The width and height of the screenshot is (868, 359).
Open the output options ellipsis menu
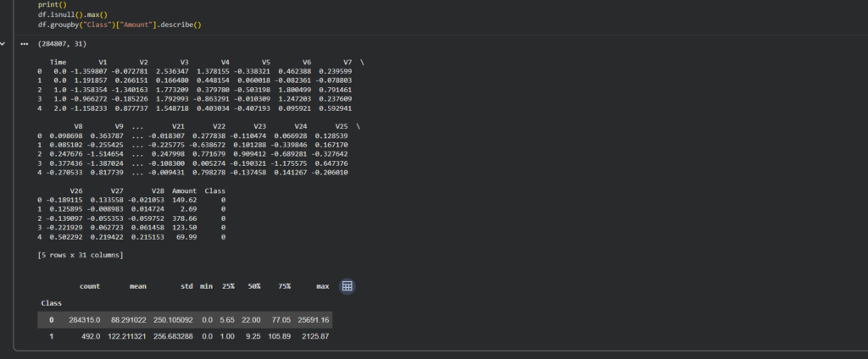point(25,44)
